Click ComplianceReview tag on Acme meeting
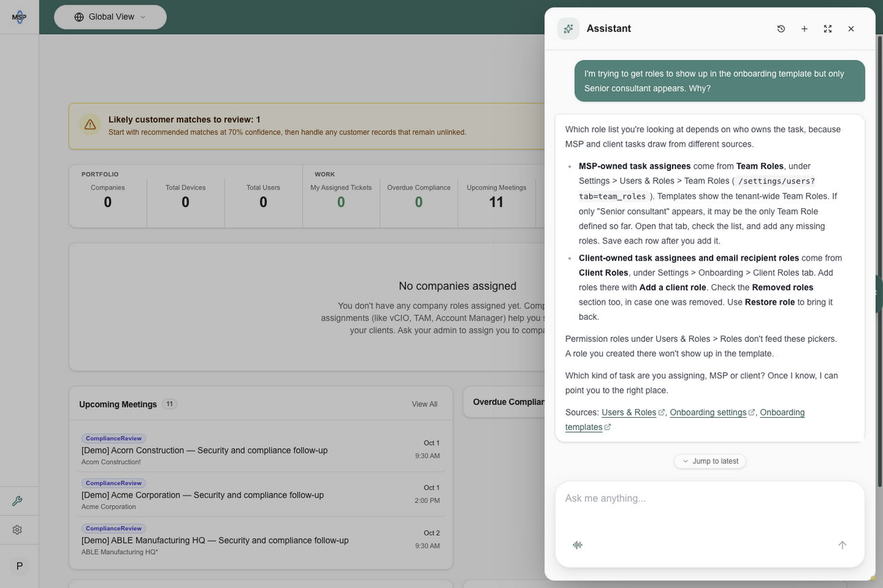883x588 pixels. tap(114, 483)
